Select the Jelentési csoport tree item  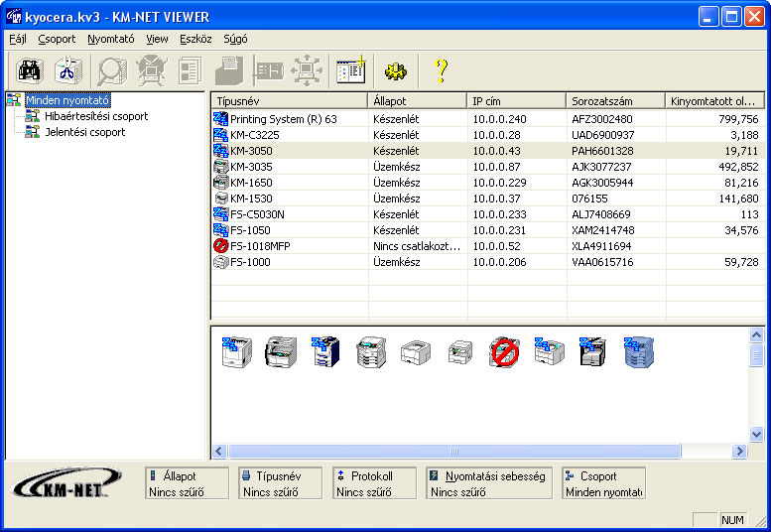point(85,132)
